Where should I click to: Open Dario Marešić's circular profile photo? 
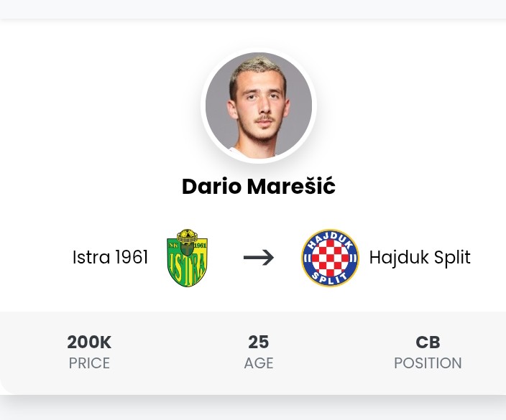[259, 105]
